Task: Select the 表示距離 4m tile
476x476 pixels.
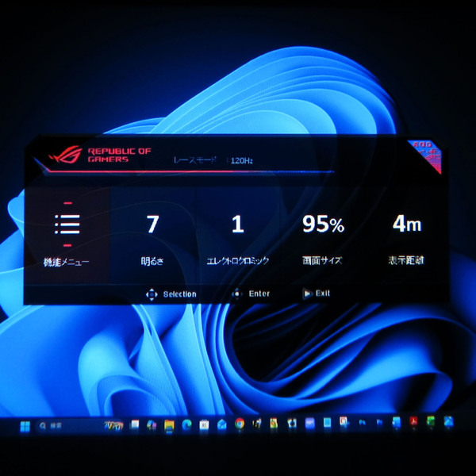Action: 407,236
